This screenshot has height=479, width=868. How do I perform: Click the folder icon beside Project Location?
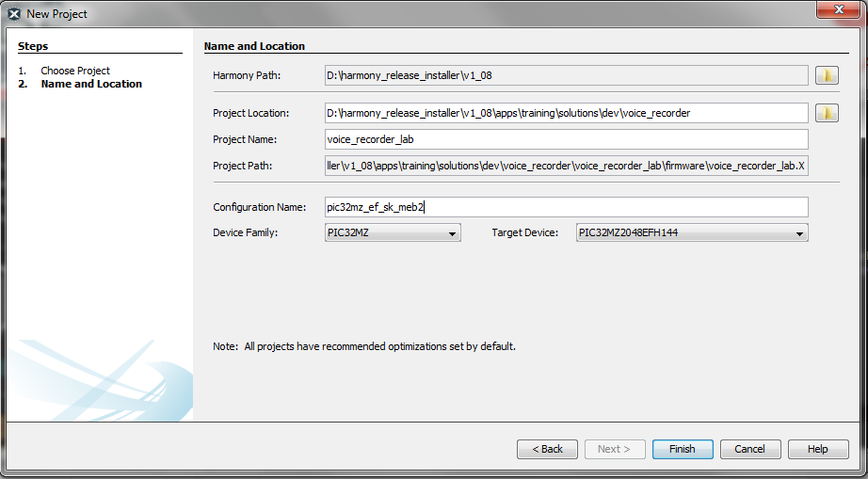pyautogui.click(x=827, y=113)
